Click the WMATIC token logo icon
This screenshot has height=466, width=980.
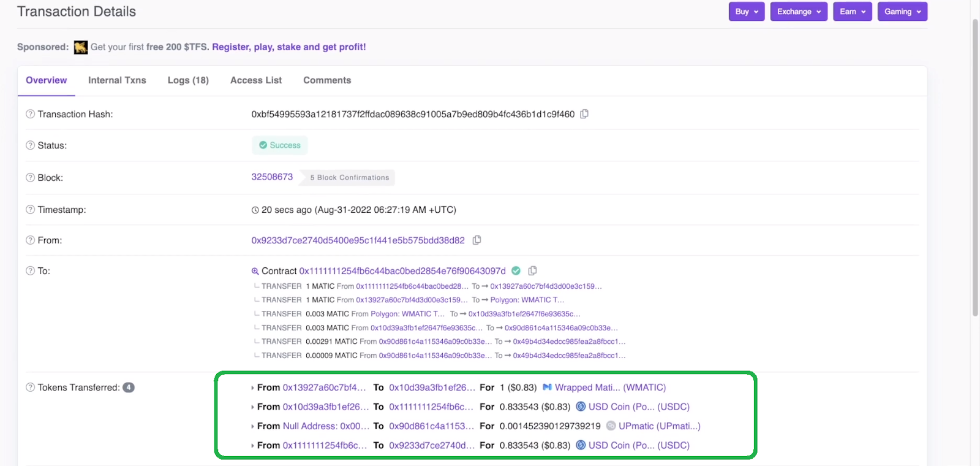[x=547, y=388]
